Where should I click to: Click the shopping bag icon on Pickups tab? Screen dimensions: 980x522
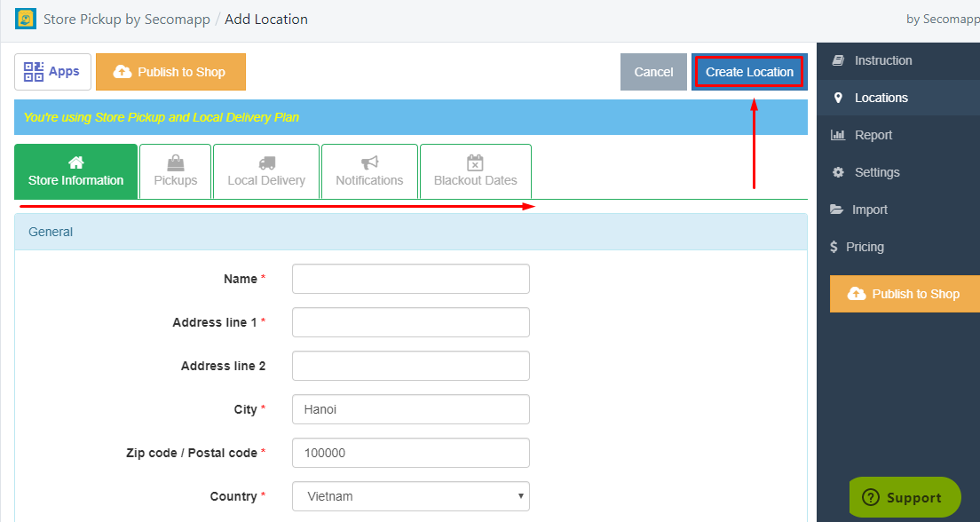pos(176,162)
